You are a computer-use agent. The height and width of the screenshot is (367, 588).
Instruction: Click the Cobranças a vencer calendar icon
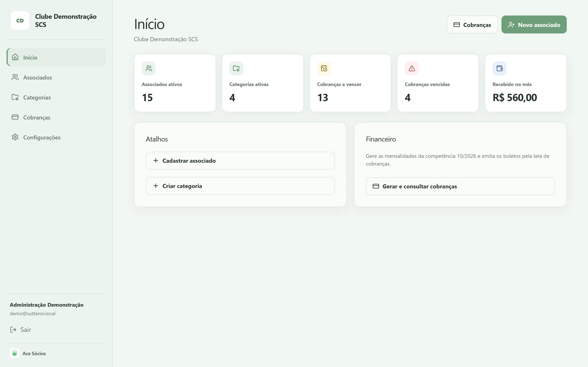(324, 69)
